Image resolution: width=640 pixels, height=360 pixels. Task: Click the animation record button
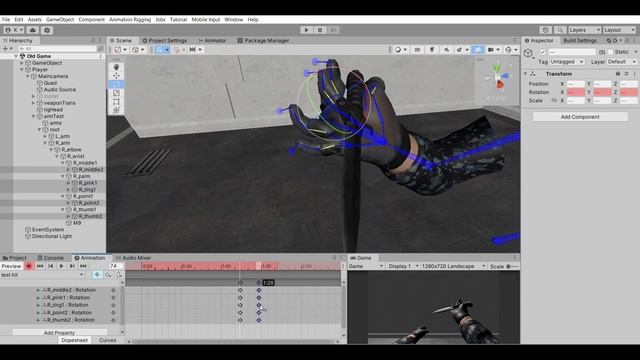click(x=29, y=266)
